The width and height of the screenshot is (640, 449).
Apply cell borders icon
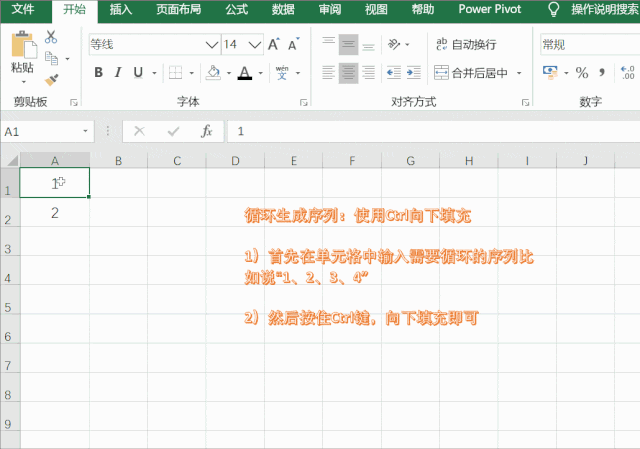tap(175, 73)
